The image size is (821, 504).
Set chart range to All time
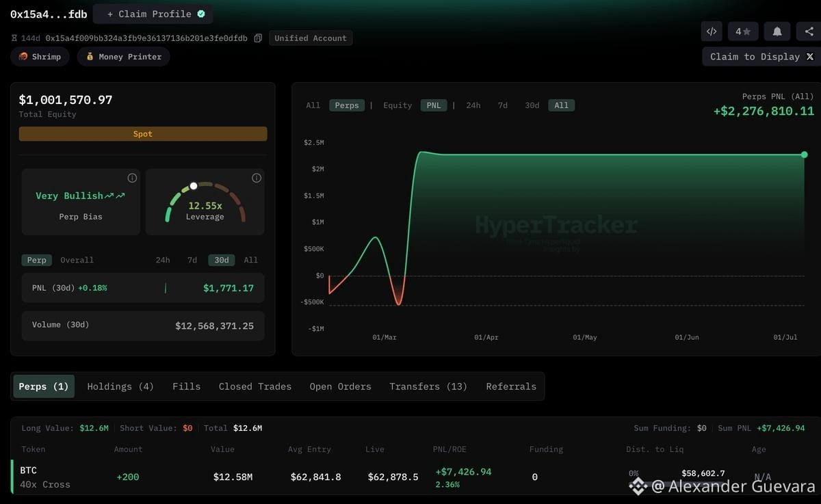(562, 105)
